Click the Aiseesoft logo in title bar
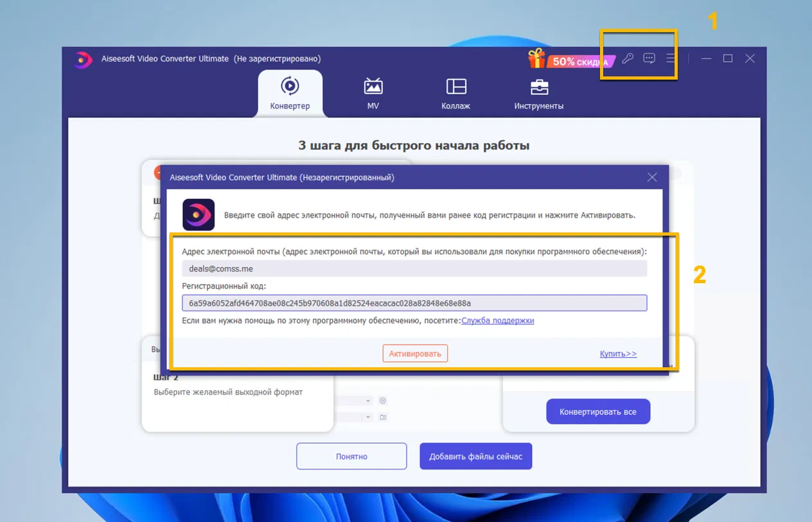This screenshot has height=522, width=812. (83, 58)
